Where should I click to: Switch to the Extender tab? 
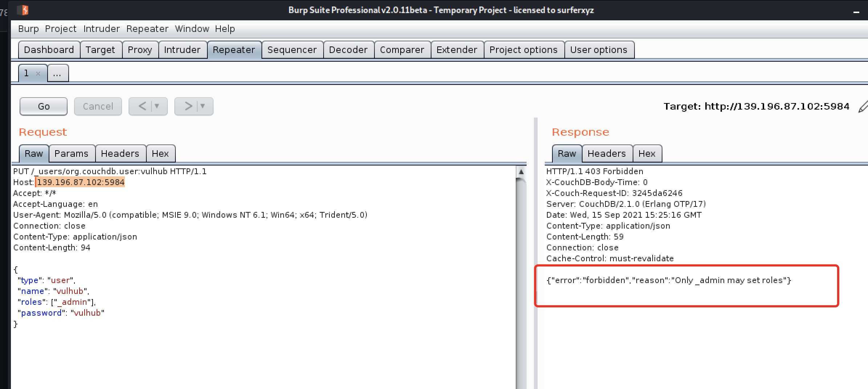(457, 50)
